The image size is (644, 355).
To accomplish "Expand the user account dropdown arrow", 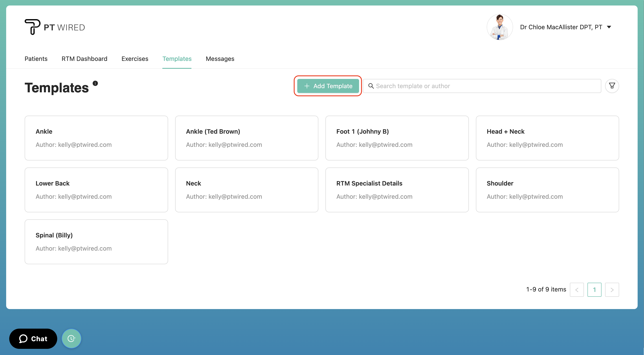I will pos(609,27).
